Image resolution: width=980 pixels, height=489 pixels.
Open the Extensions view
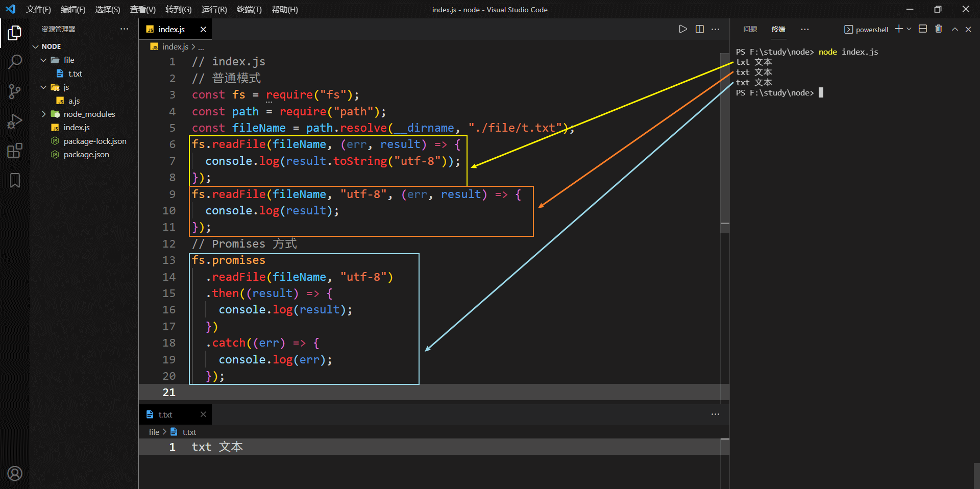click(15, 151)
